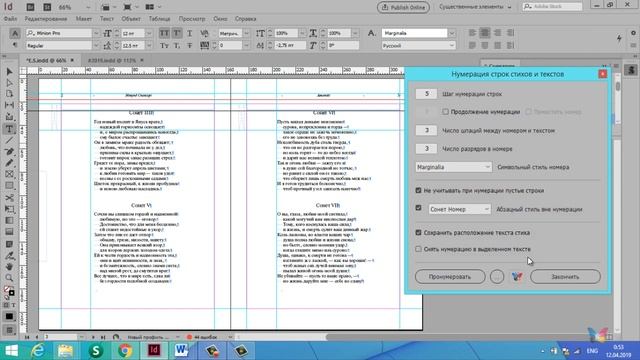Select the Gradient Swatch tool
This screenshot has width=640, height=360.
pos(9,221)
